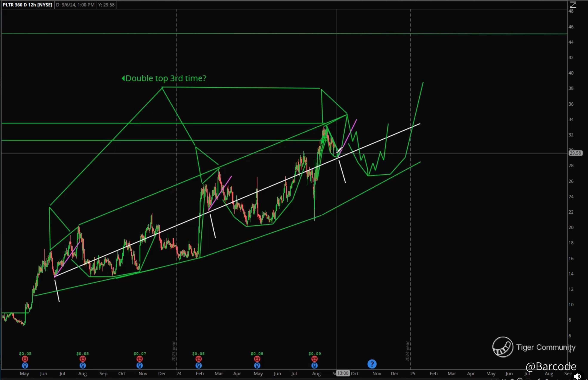Screen dimensions: 588x380
Task: Open the $0.07 November earnings phone icon
Action: click(x=140, y=359)
